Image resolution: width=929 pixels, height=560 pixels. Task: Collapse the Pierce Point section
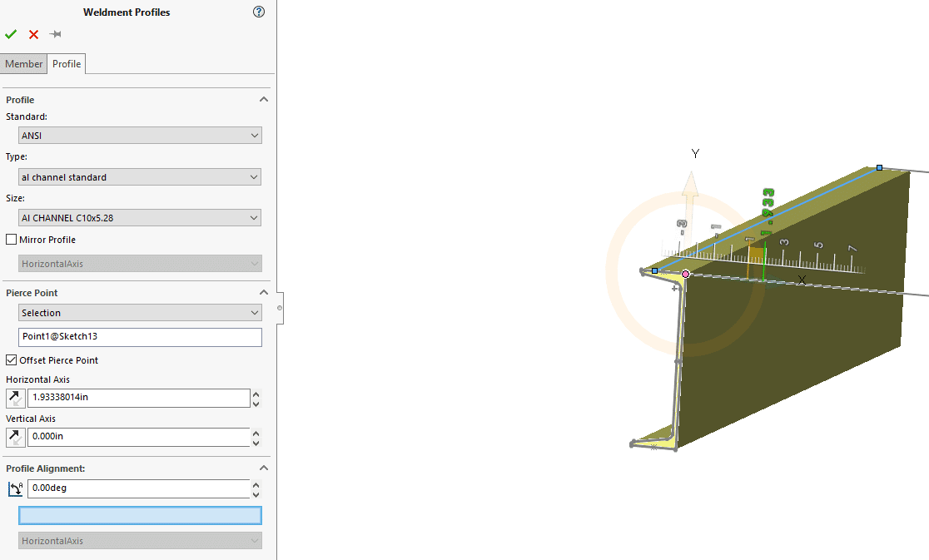(x=264, y=292)
